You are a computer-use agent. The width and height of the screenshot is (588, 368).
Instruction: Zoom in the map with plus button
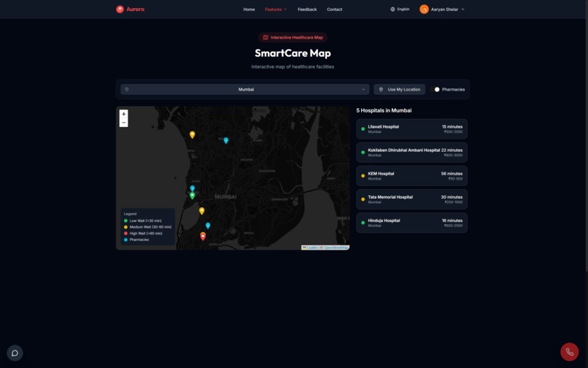click(124, 114)
